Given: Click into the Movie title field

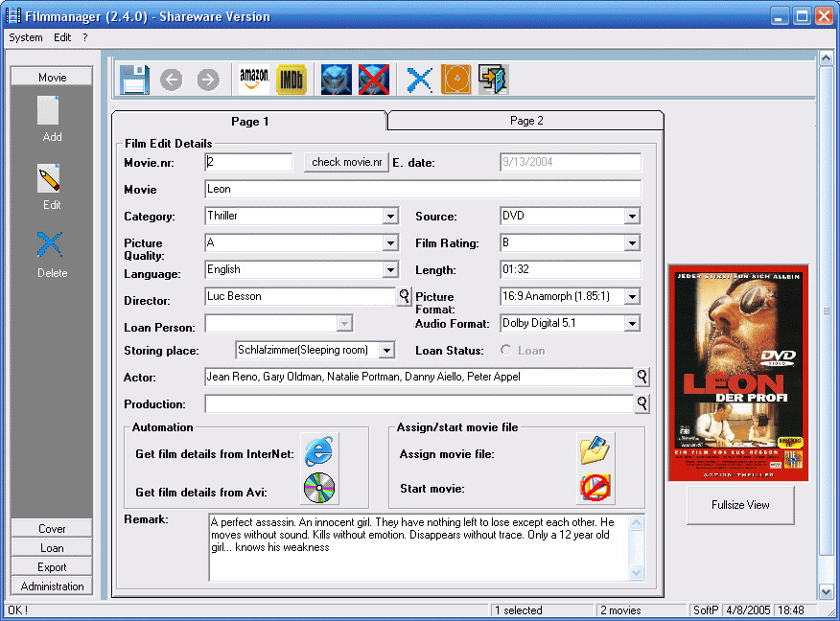Looking at the screenshot, I should coord(423,189).
